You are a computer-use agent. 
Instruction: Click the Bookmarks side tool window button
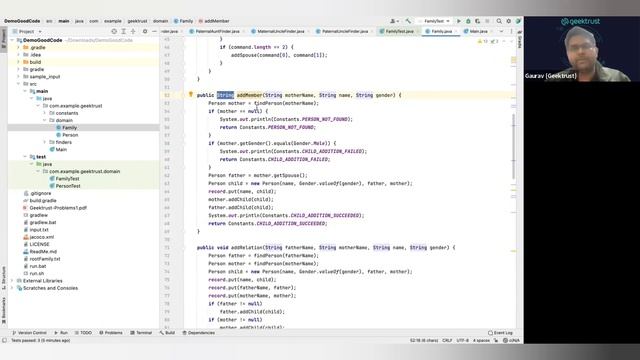tap(4, 311)
